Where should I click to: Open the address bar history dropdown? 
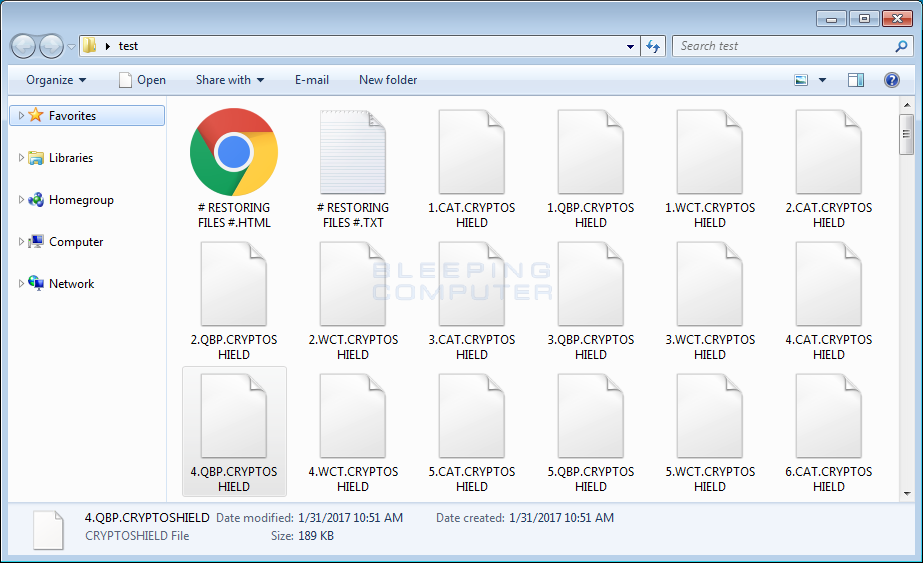pos(630,47)
